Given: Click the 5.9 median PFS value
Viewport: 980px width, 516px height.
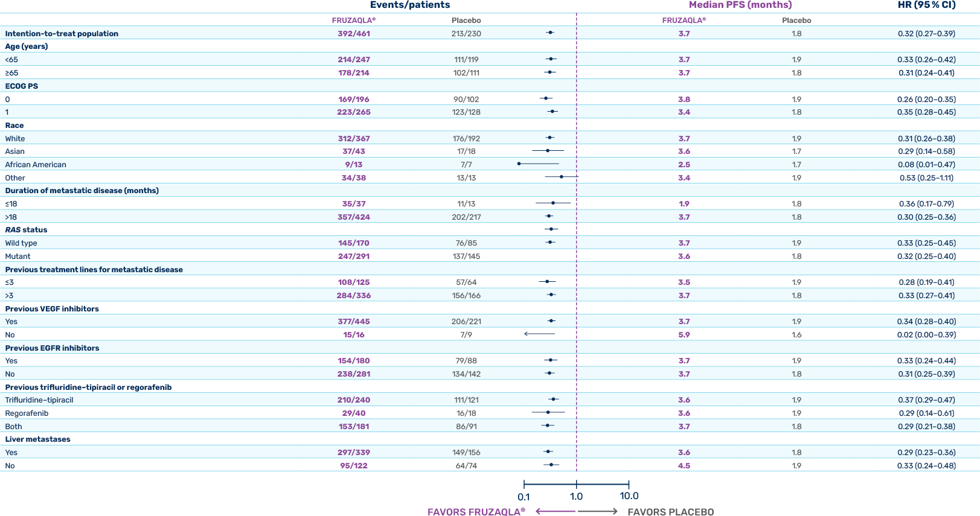Looking at the screenshot, I should click(684, 335).
